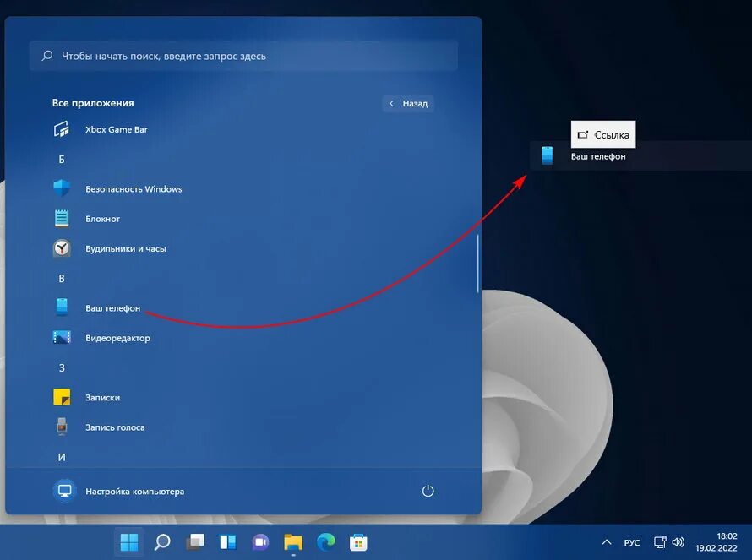The image size is (752, 560).
Task: Click the Записки sticky notes icon
Action: tap(62, 397)
